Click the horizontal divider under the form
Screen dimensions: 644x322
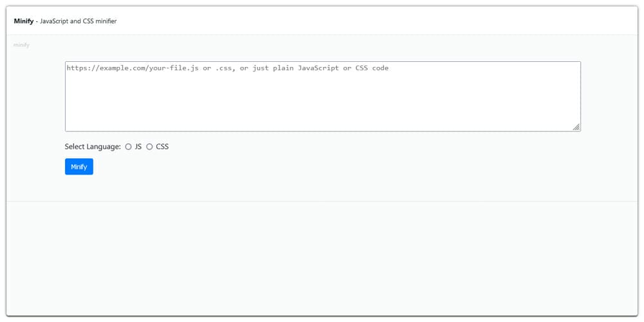coord(322,201)
